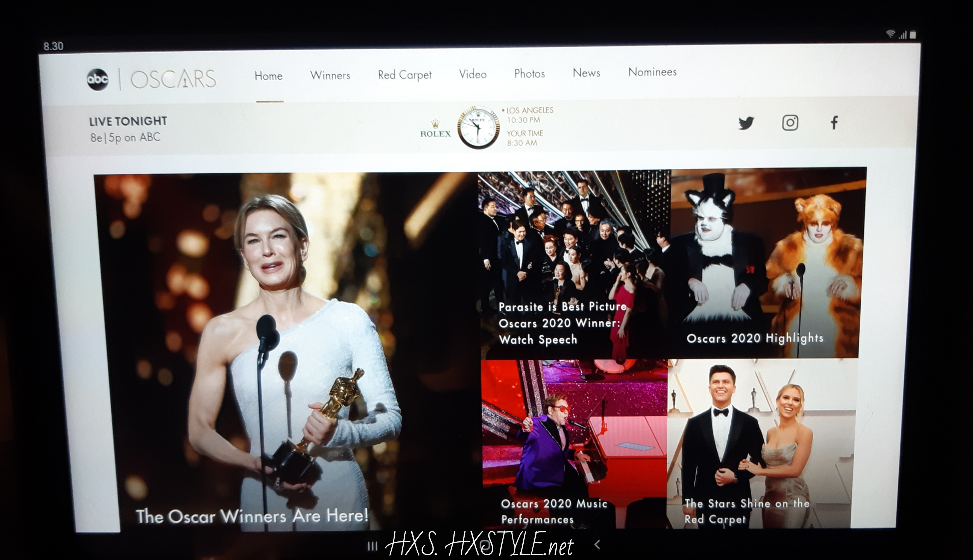
Task: Tap the Android recent apps icon
Action: (x=372, y=546)
